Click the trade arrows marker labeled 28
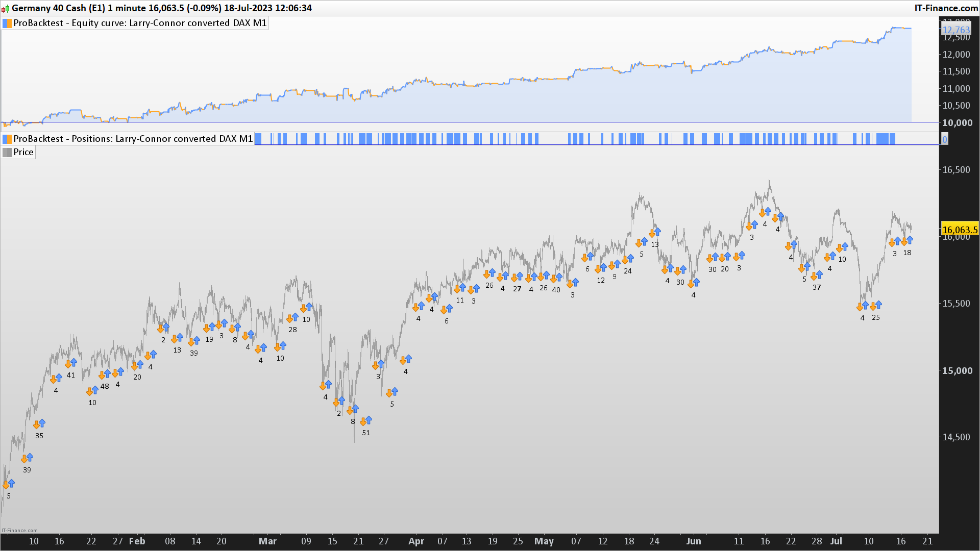Screen dimensions: 980x551 pos(292,318)
